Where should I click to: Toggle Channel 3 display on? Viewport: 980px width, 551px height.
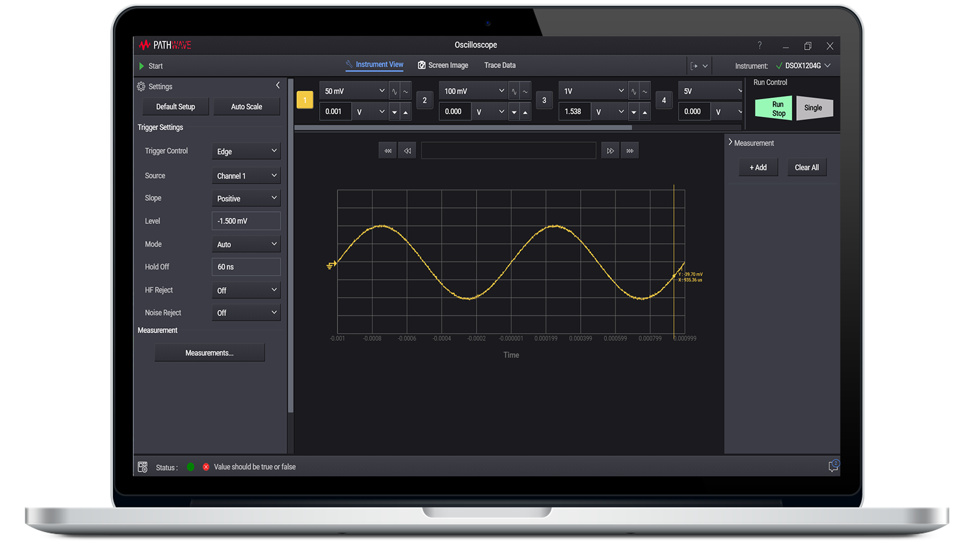pos(544,100)
